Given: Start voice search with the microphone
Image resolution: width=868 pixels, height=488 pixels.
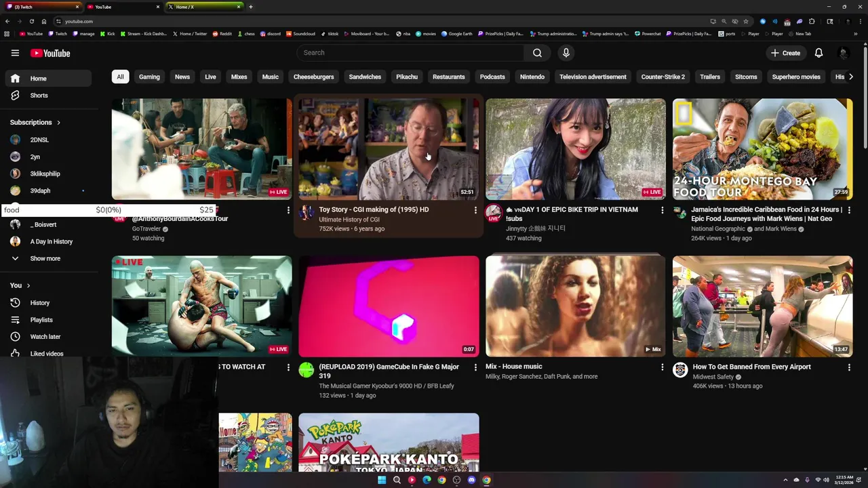Looking at the screenshot, I should pos(566,53).
